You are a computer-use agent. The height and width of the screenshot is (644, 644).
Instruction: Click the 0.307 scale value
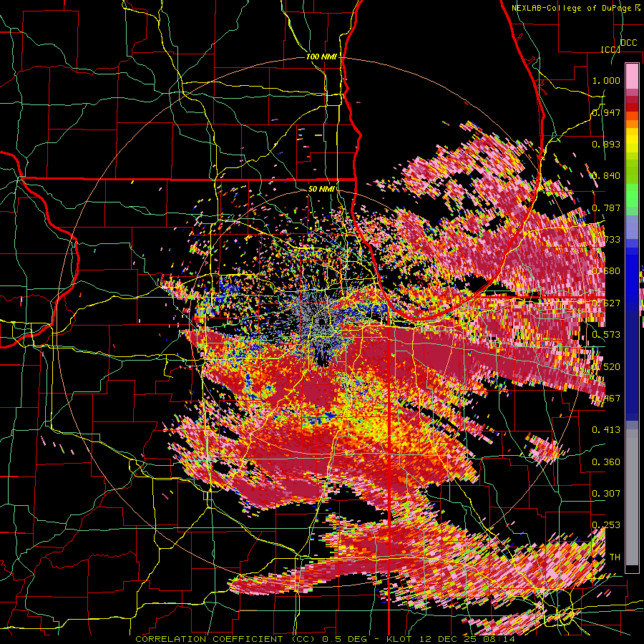[606, 494]
